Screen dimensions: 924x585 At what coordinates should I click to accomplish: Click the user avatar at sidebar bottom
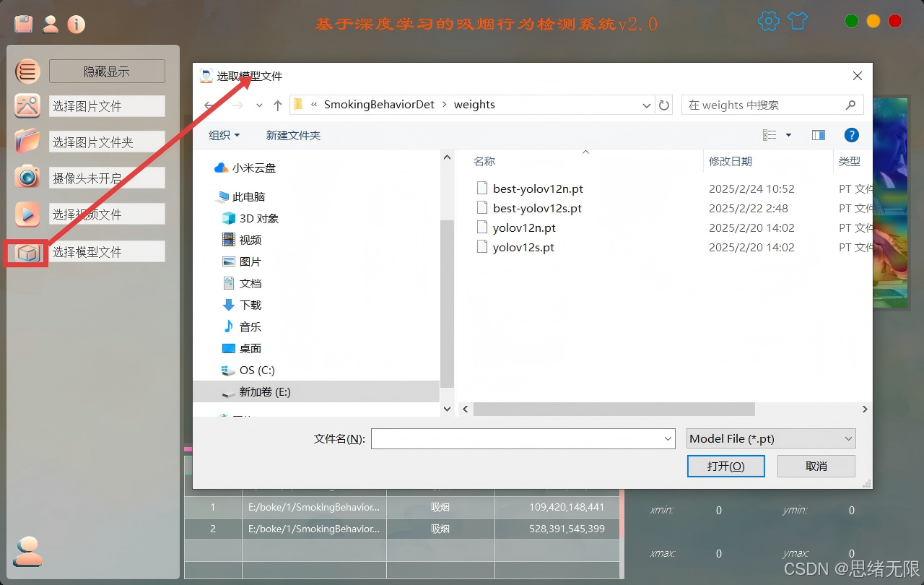(x=28, y=551)
